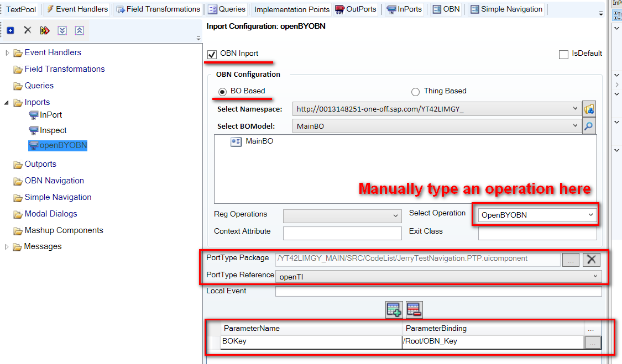Click the BOKey parameter name cell
This screenshot has height=364, width=622.
point(311,342)
